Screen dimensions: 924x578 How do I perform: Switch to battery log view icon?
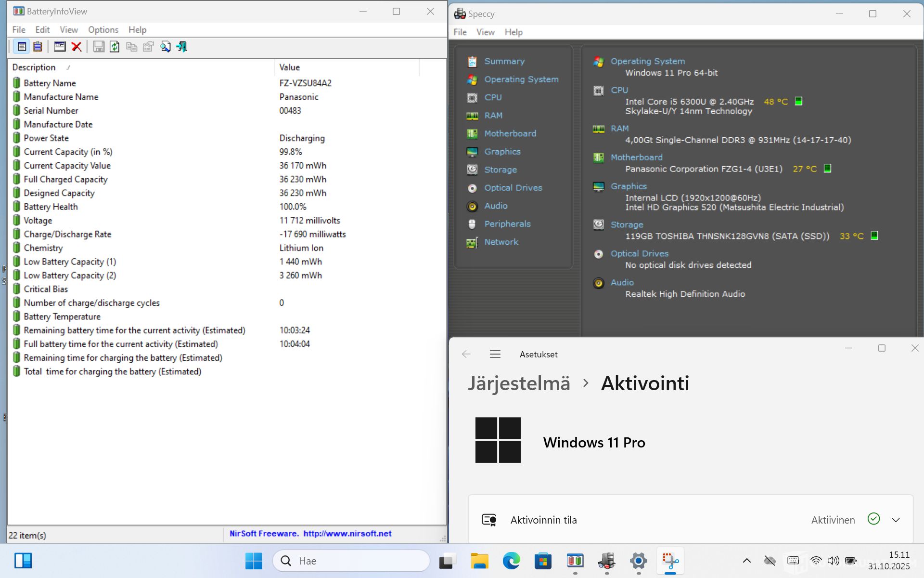click(x=38, y=47)
